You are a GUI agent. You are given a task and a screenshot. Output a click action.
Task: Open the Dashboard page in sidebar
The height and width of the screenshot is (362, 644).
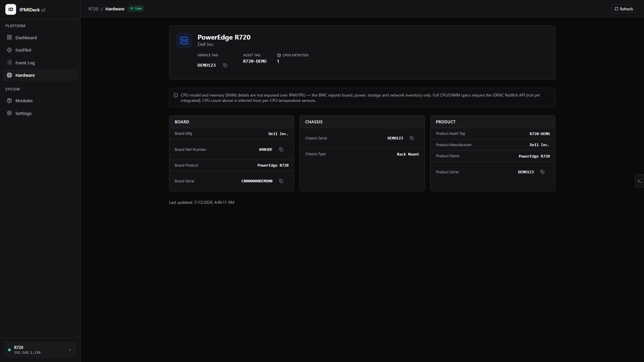[40, 38]
